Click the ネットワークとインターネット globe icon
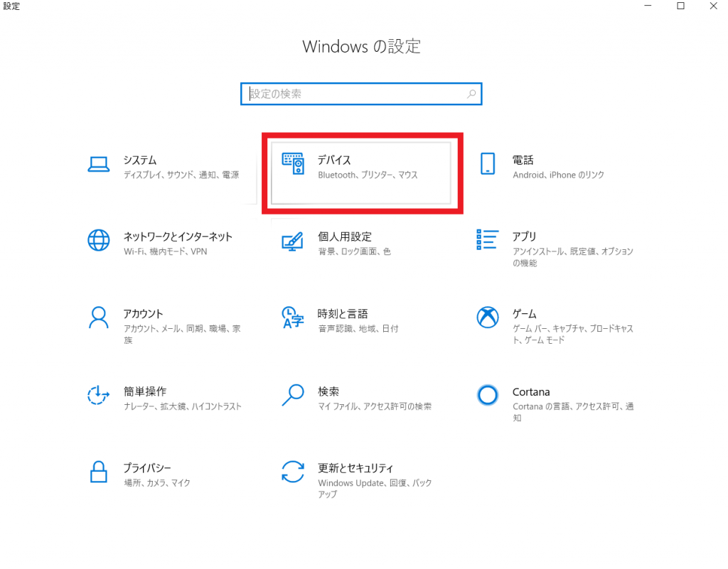This screenshot has height=569, width=728. pyautogui.click(x=98, y=240)
